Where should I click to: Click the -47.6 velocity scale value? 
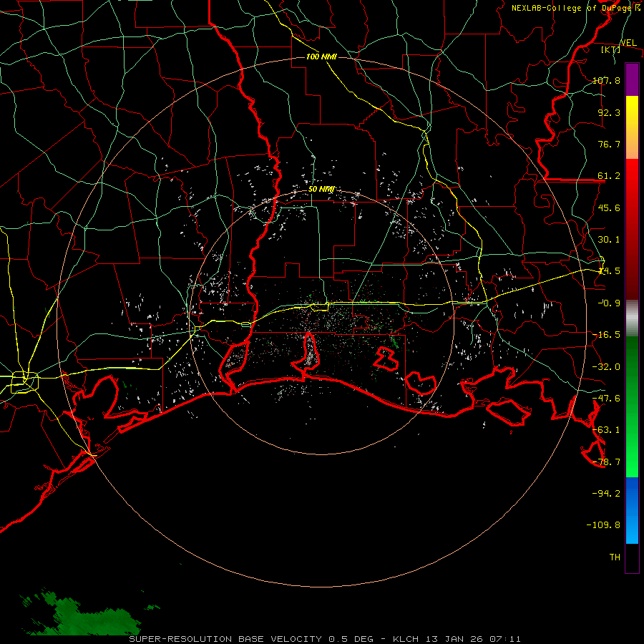pyautogui.click(x=606, y=399)
